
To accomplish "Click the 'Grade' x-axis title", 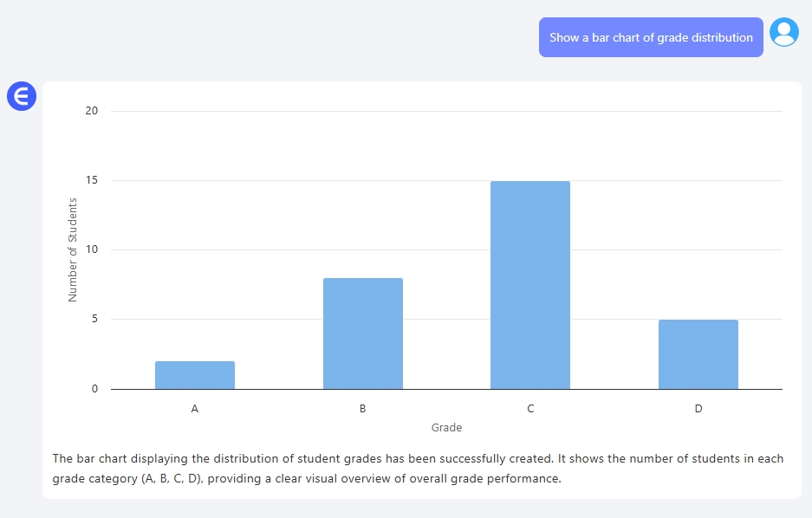I will tap(446, 427).
